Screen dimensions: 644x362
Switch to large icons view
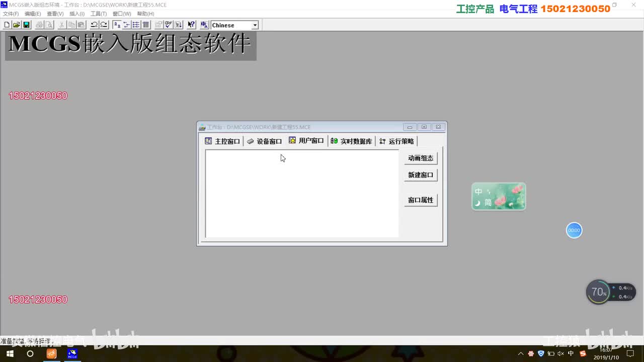(x=117, y=25)
